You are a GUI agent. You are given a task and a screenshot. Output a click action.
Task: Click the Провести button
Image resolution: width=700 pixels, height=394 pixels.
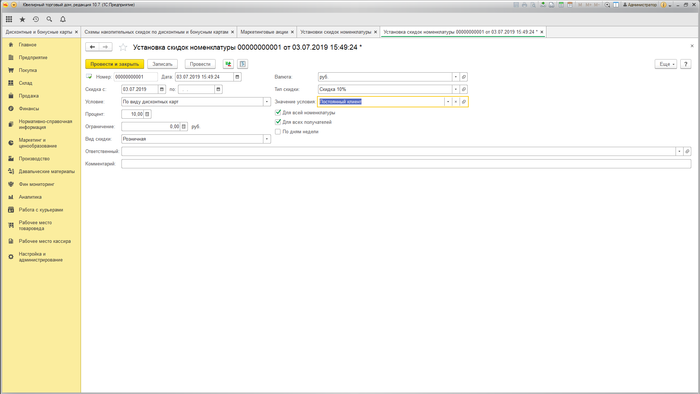[200, 64]
